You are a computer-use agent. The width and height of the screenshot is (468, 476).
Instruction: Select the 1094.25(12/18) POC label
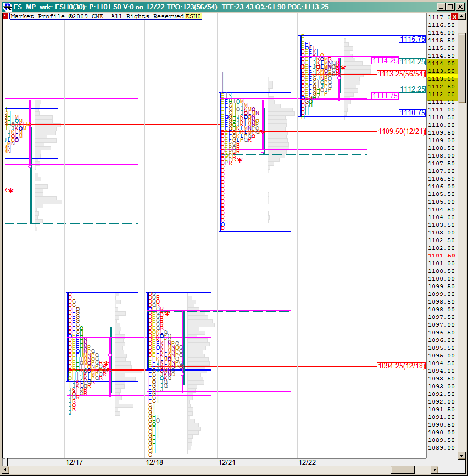(x=401, y=366)
